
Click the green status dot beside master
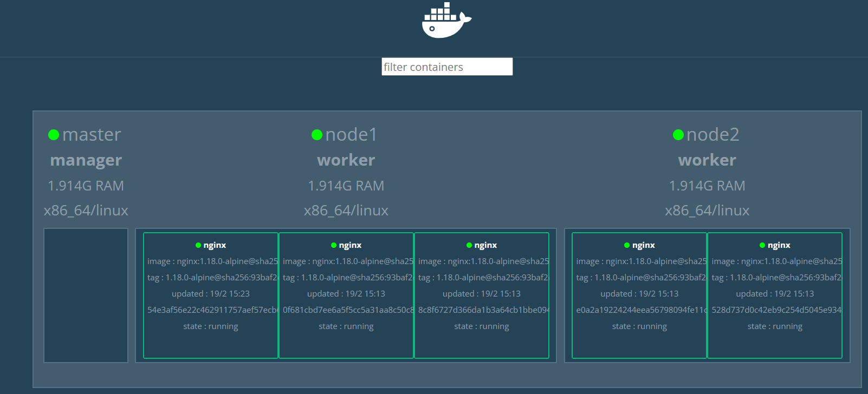coord(54,135)
